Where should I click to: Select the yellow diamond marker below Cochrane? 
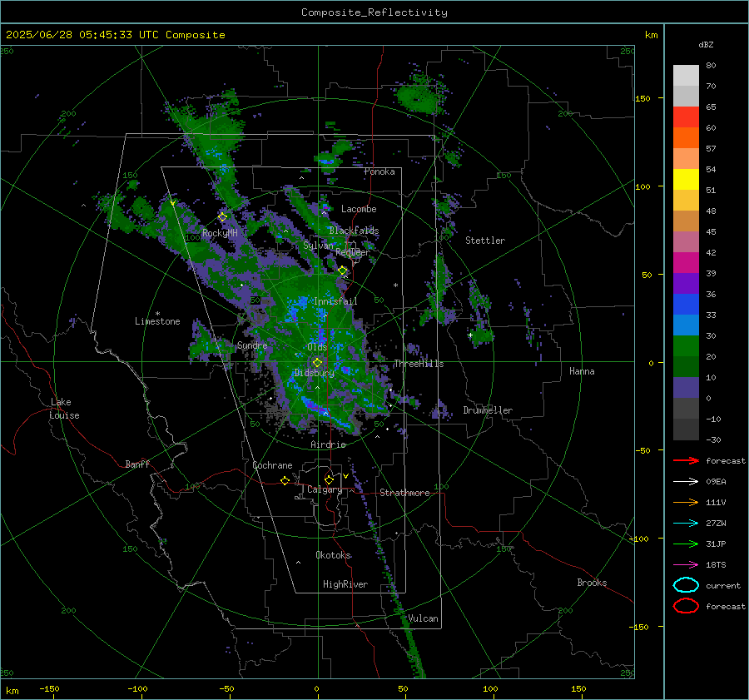[x=285, y=481]
